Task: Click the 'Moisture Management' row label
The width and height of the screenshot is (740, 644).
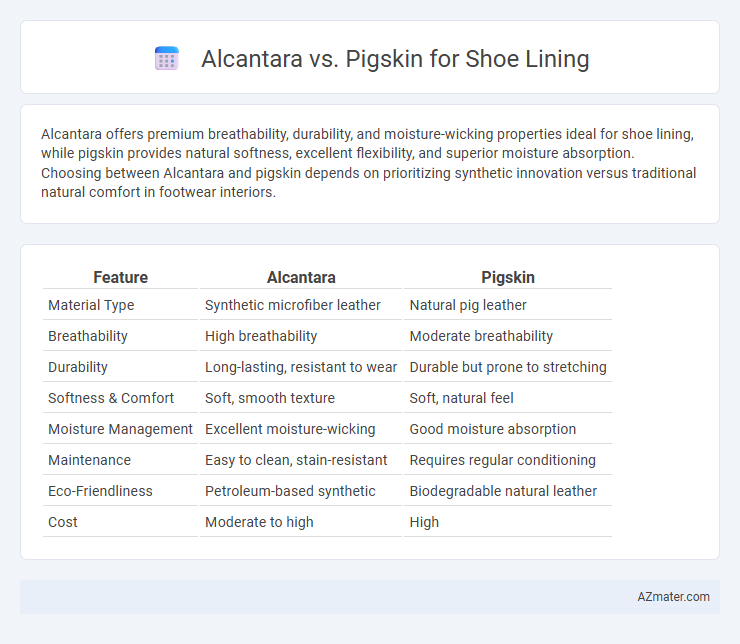Action: [x=120, y=429]
